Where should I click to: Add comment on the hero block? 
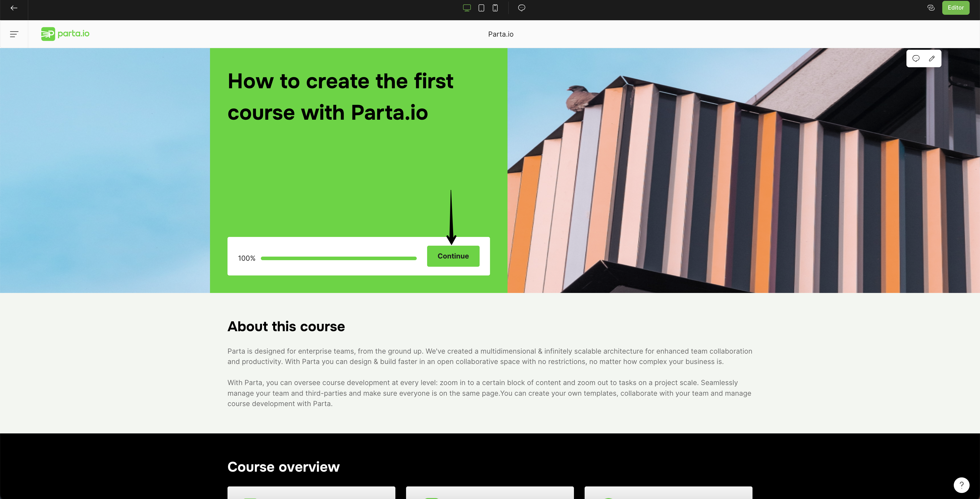916,58
